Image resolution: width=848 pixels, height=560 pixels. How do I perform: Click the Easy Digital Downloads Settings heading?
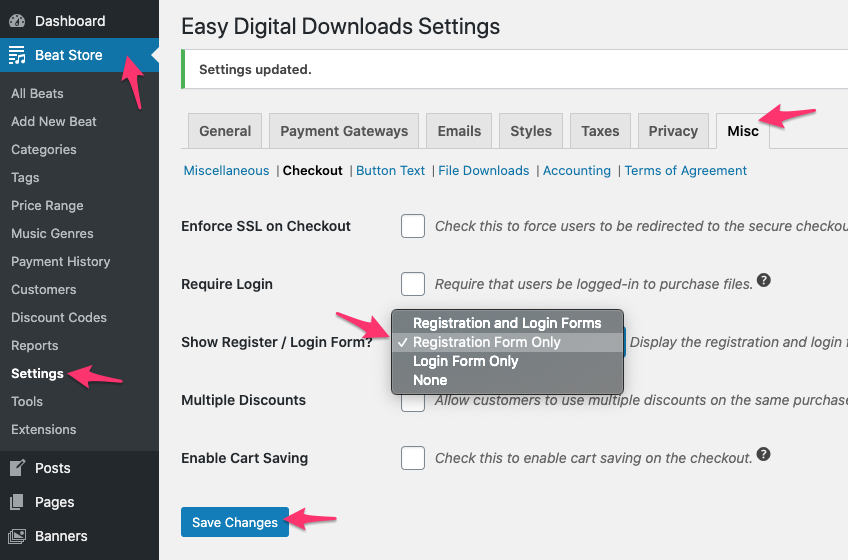(x=341, y=27)
